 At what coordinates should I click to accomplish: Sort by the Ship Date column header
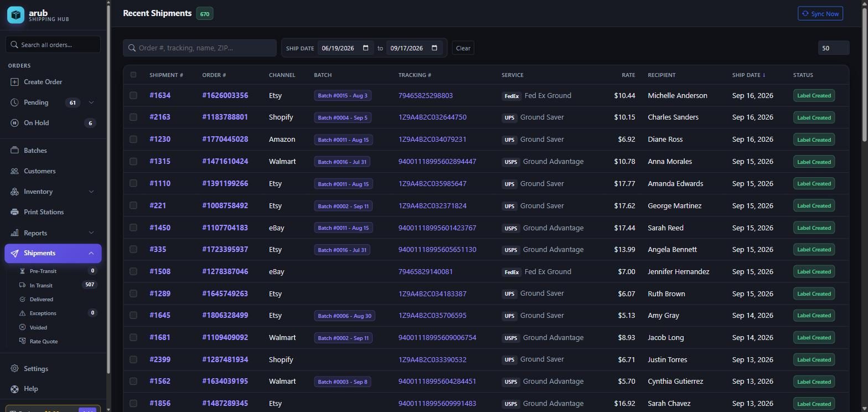tap(748, 75)
